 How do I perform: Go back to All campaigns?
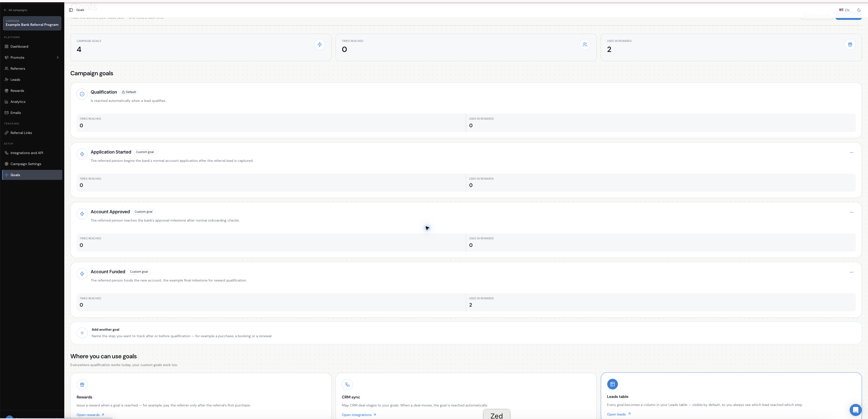click(16, 10)
